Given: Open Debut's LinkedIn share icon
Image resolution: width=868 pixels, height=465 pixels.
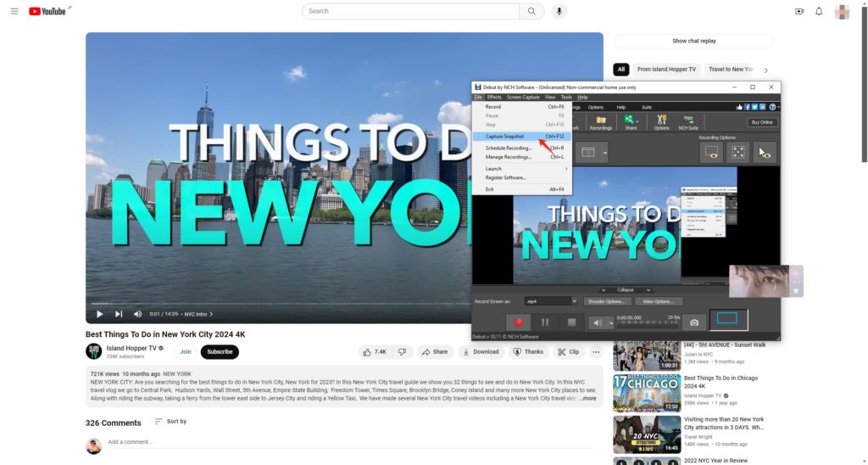Looking at the screenshot, I should [x=762, y=107].
